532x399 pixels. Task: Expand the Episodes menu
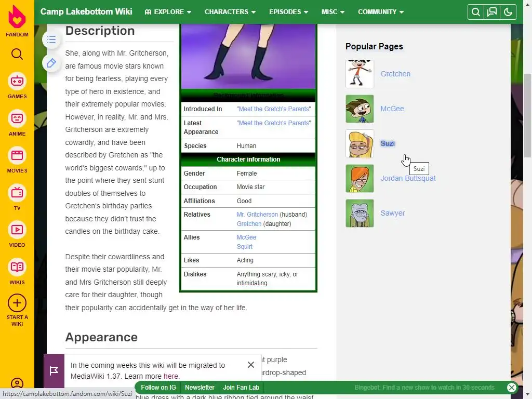(288, 12)
